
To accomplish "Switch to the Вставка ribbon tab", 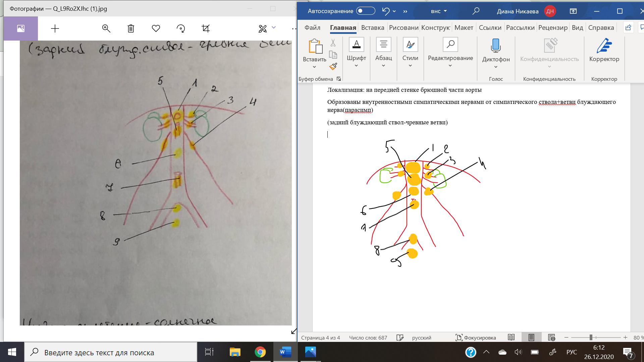I will 373,27.
